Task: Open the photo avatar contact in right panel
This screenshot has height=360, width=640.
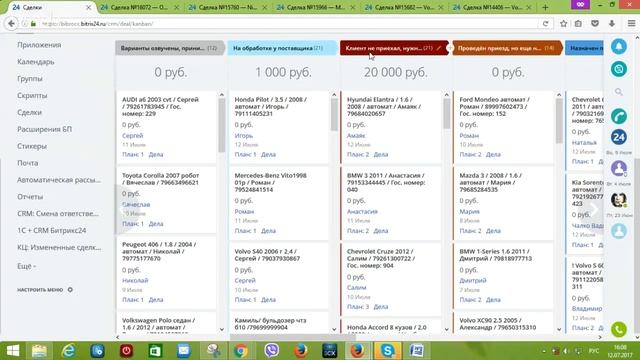Action: [x=619, y=200]
